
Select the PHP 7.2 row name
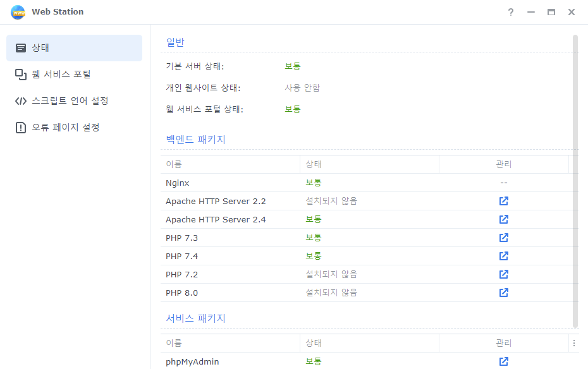coord(182,275)
